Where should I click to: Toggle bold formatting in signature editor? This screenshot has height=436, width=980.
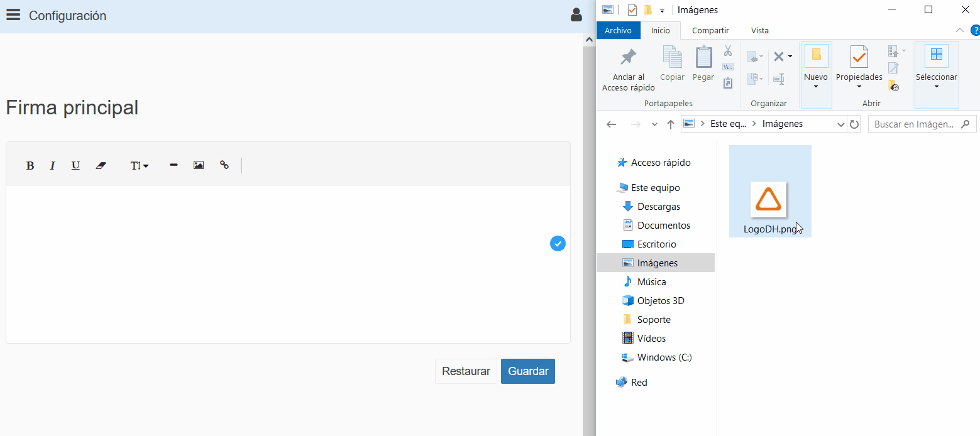(30, 166)
